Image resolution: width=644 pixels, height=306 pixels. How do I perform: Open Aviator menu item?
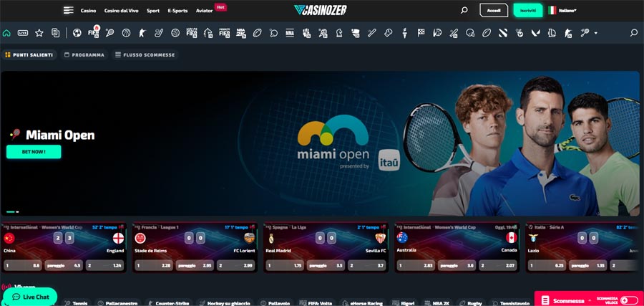pyautogui.click(x=205, y=11)
